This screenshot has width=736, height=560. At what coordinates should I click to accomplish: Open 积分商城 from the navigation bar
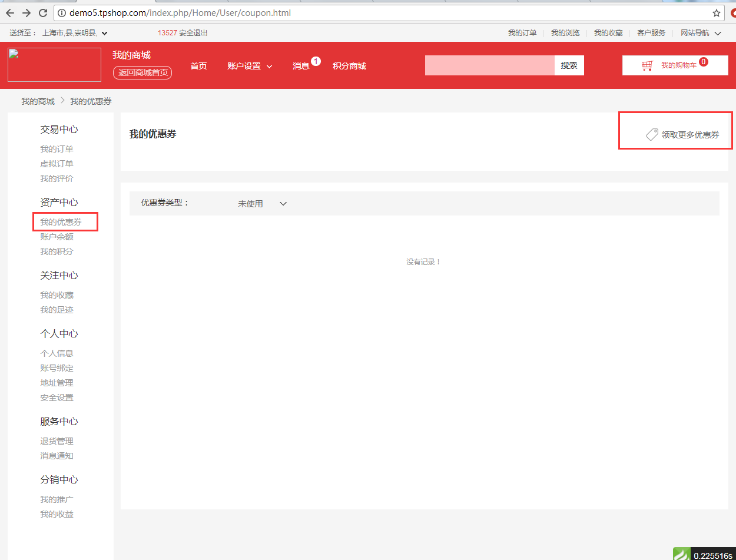coord(349,67)
